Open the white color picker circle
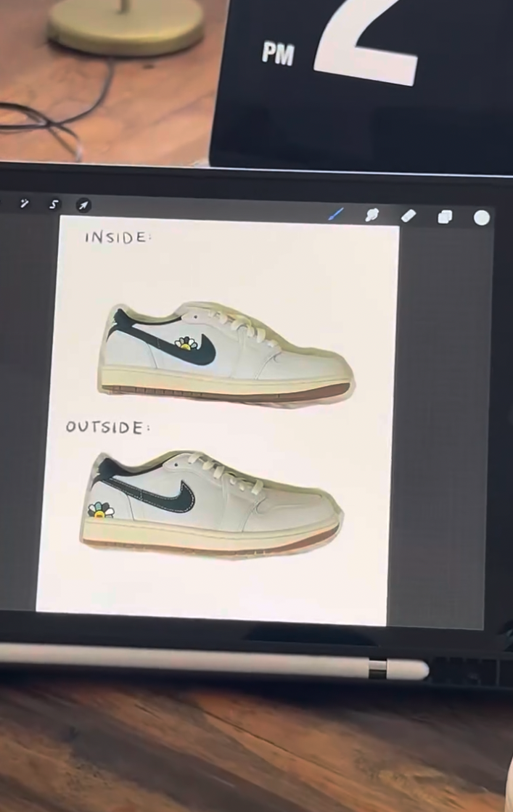The height and width of the screenshot is (812, 513). coord(481,218)
